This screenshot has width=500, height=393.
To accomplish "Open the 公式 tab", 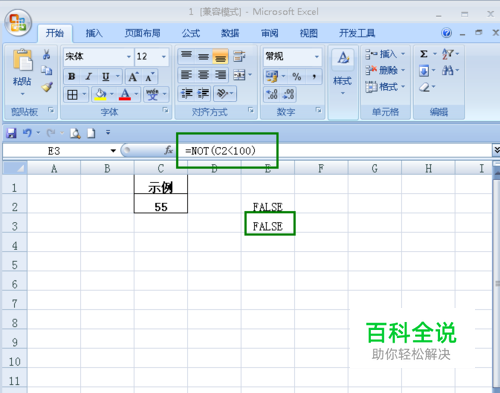I will (x=191, y=33).
